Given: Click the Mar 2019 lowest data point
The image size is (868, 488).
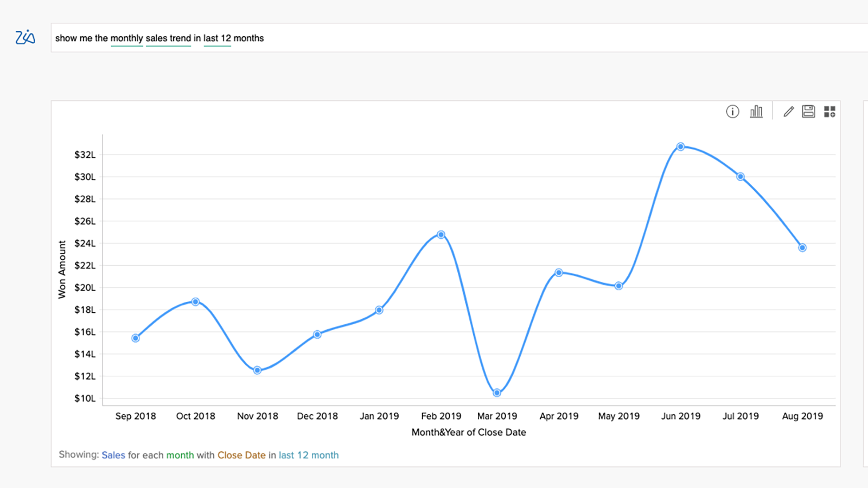Looking at the screenshot, I should (x=496, y=392).
